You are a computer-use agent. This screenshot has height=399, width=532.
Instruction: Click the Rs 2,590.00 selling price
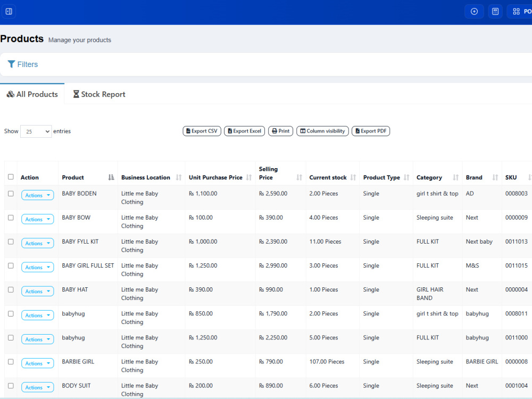point(273,194)
